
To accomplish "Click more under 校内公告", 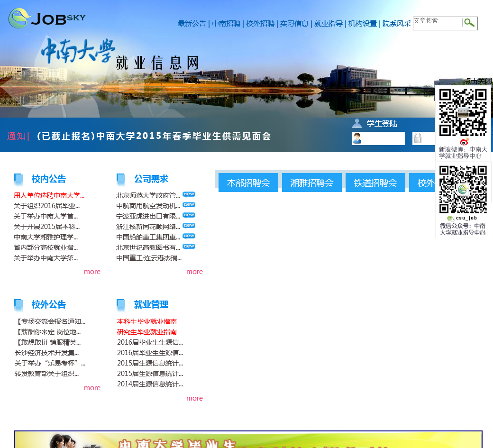I will [92, 272].
